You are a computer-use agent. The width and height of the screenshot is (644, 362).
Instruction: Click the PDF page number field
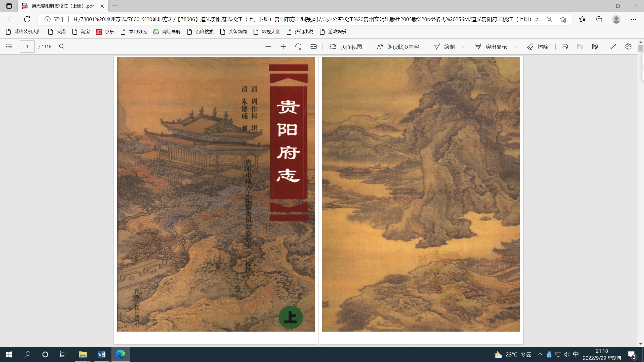27,47
